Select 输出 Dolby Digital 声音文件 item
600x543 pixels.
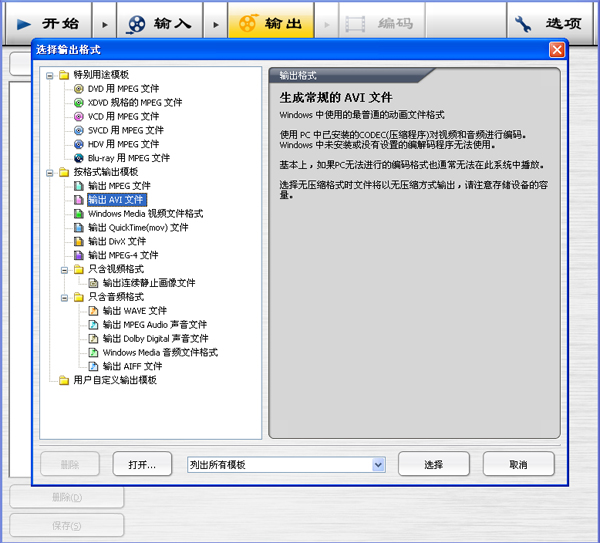(x=155, y=339)
